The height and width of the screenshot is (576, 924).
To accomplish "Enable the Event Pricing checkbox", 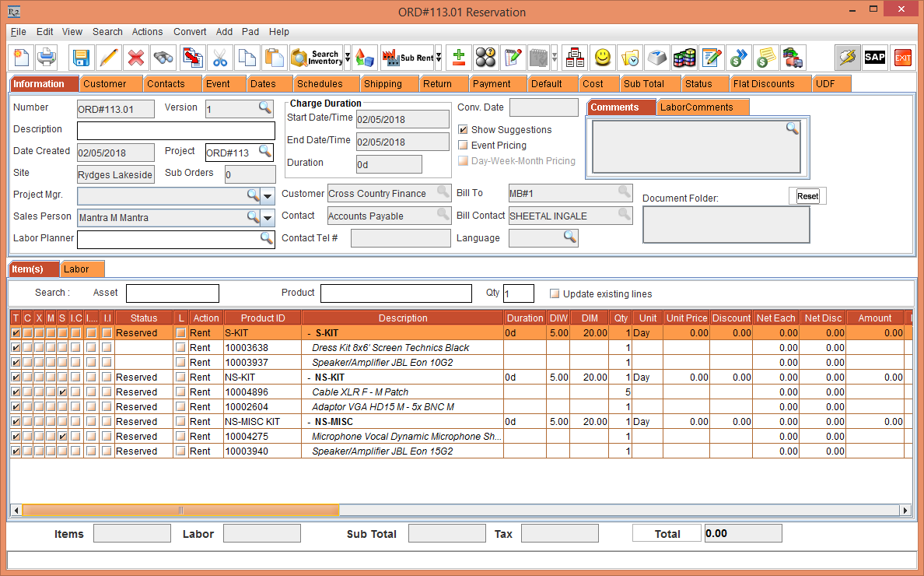I will 464,146.
